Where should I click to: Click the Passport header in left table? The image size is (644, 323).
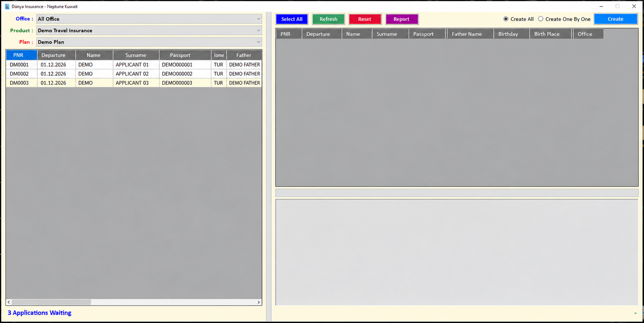[x=185, y=55]
